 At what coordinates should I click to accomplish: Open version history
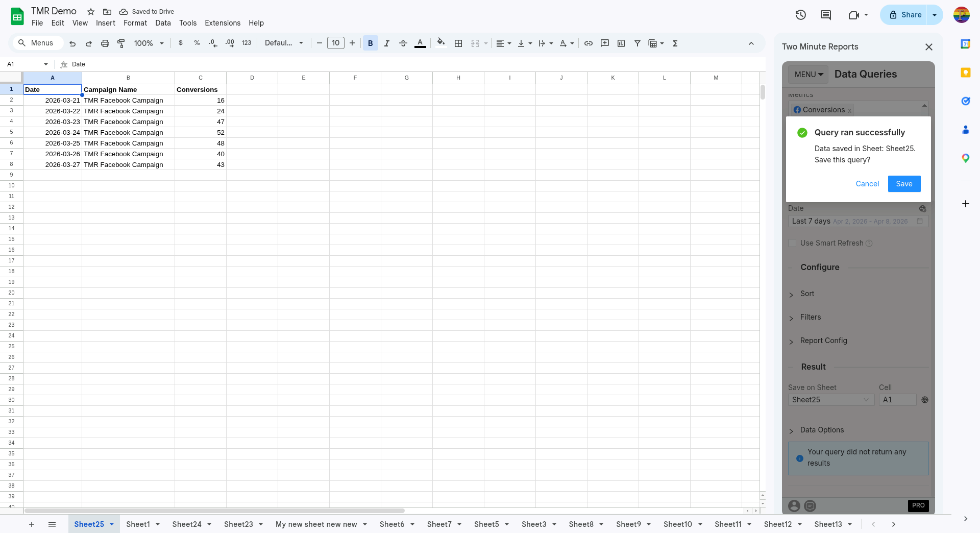tap(800, 15)
